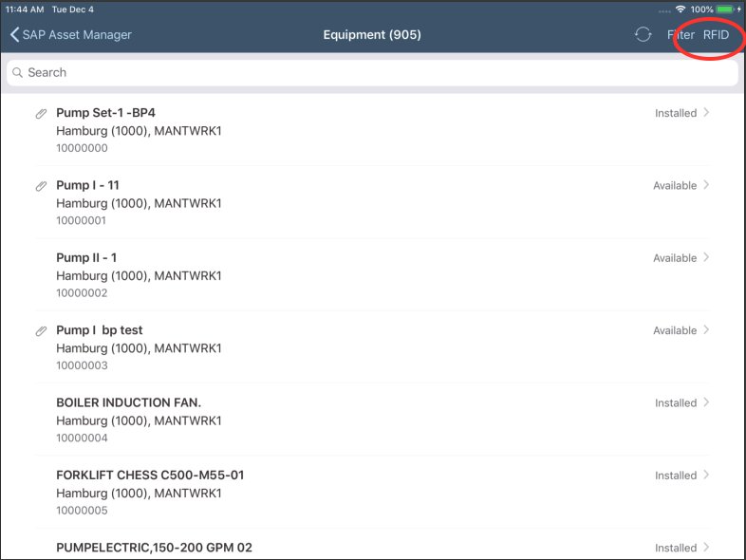Viewport: 746px width, 560px height.
Task: Open attachment icon for Pump Set-1 -BP4
Action: (x=42, y=114)
